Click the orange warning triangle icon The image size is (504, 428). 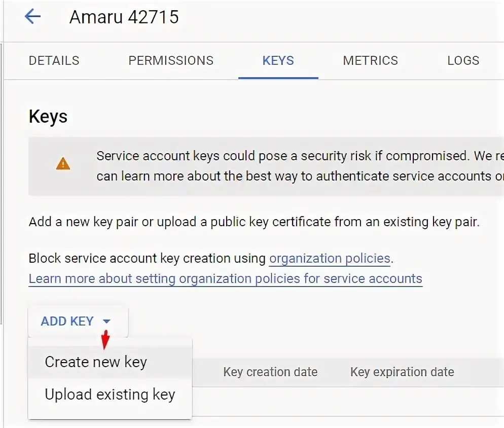pos(63,164)
